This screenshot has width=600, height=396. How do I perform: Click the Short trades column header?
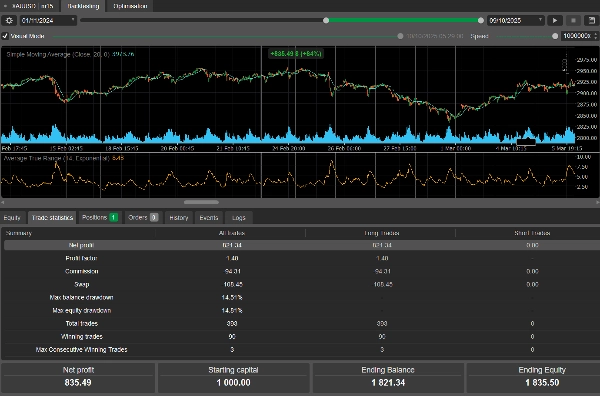coord(532,233)
